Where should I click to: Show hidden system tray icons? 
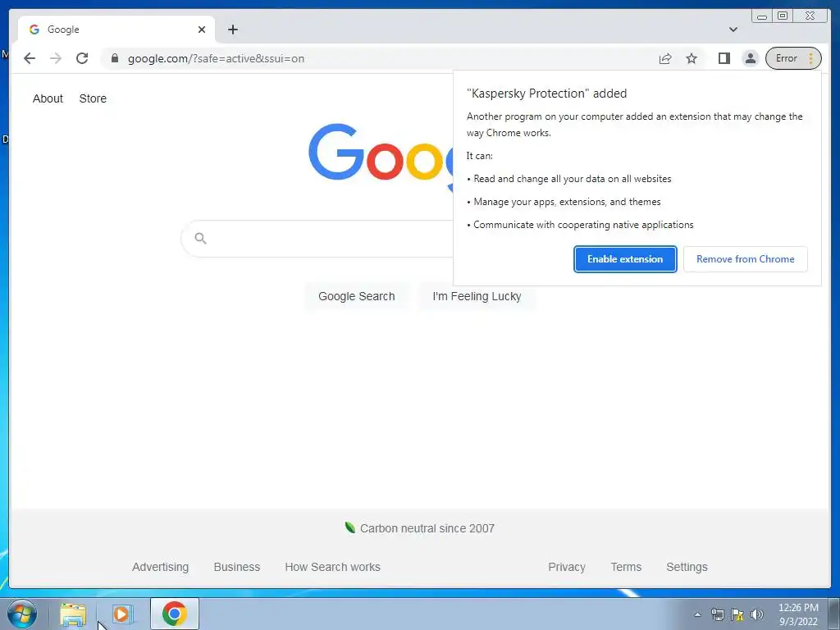(697, 614)
